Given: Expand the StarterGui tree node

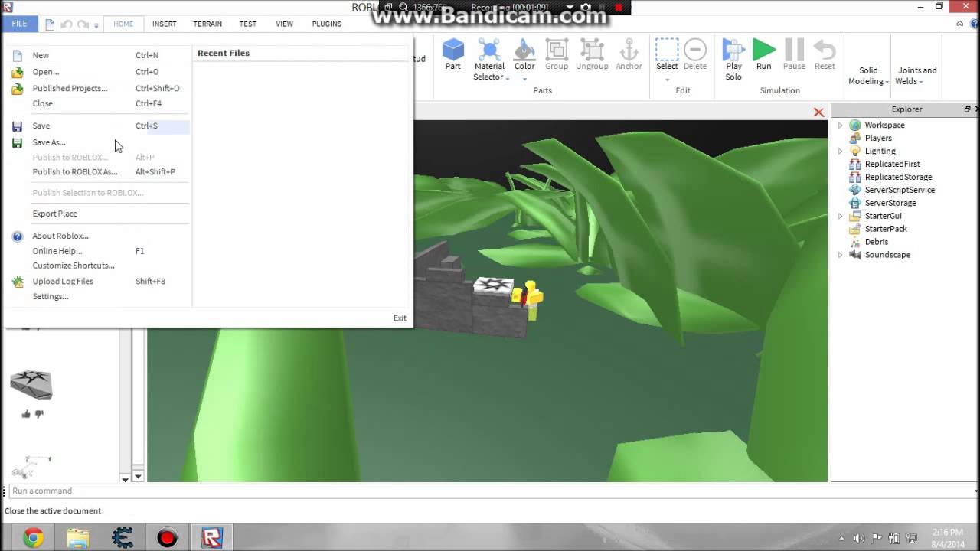Looking at the screenshot, I should click(x=840, y=216).
